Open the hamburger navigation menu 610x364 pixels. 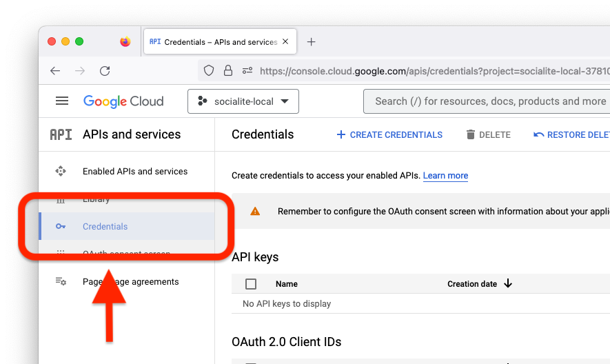[x=62, y=101]
